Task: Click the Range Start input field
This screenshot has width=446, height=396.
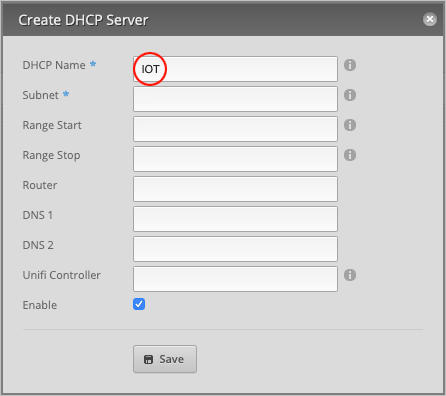Action: pyautogui.click(x=235, y=129)
